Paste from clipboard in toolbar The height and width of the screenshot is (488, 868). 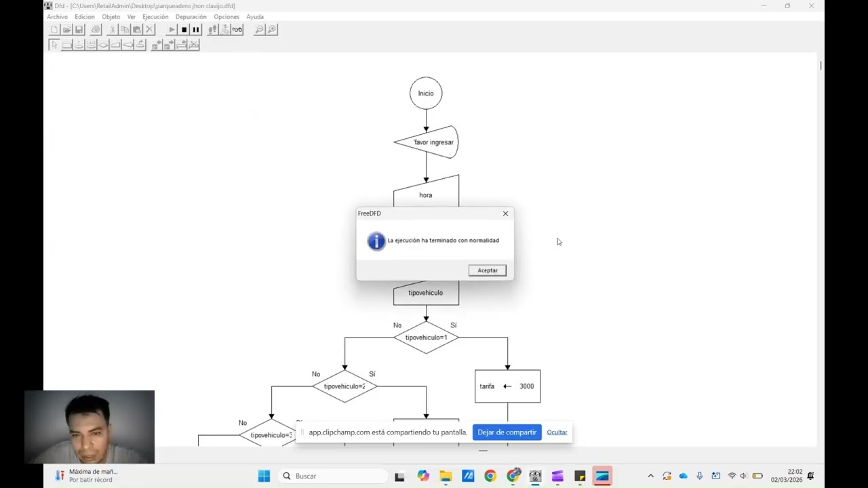point(137,29)
